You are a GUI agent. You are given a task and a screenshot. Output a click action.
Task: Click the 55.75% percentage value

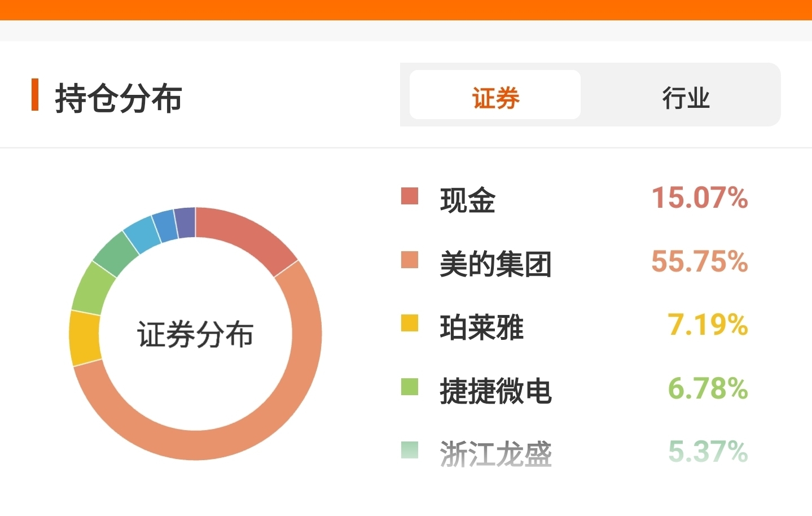click(x=699, y=261)
